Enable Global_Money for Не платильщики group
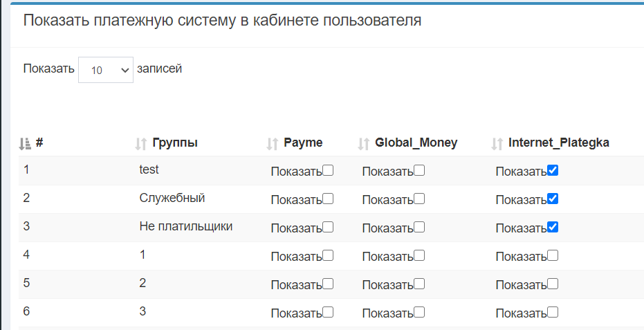 tap(419, 227)
